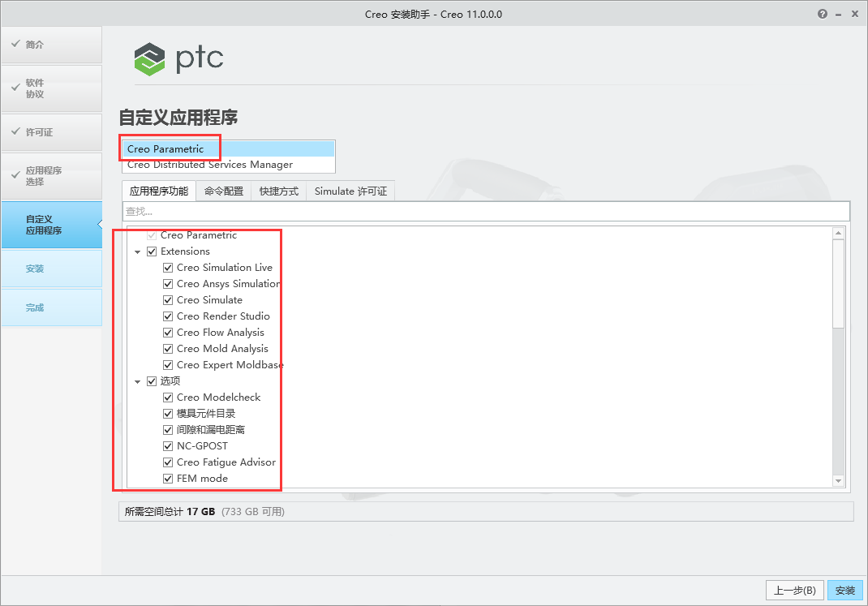The height and width of the screenshot is (606, 868).
Task: Disable Creo Ansys Simulation
Action: coord(168,283)
